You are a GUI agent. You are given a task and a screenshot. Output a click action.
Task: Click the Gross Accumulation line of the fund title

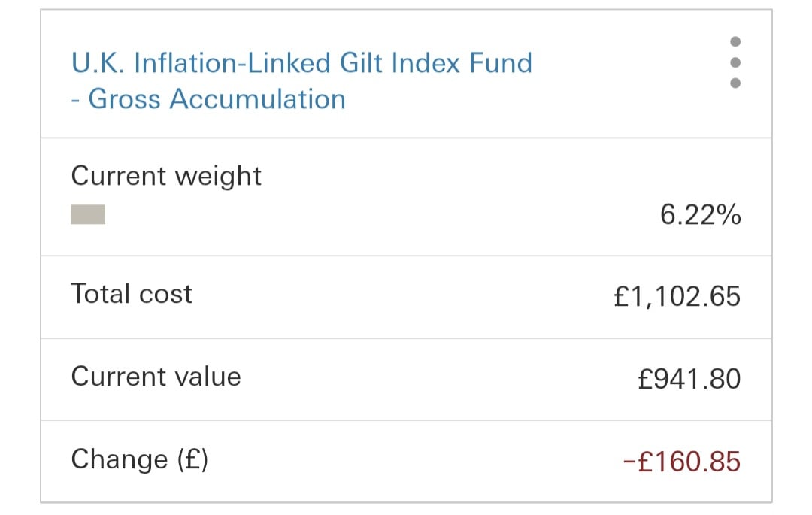(x=217, y=99)
